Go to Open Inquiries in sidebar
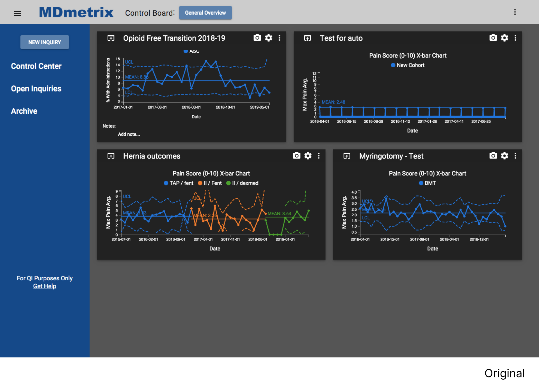 (36, 89)
